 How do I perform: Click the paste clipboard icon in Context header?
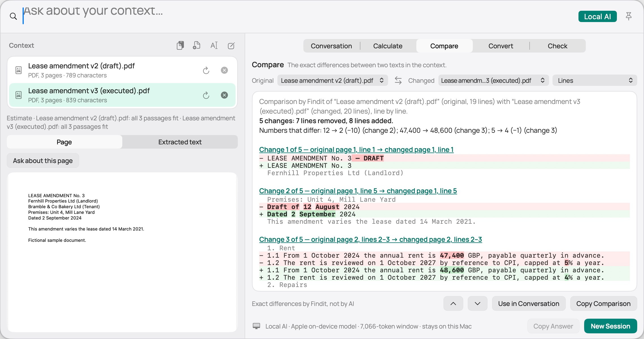[x=180, y=45]
